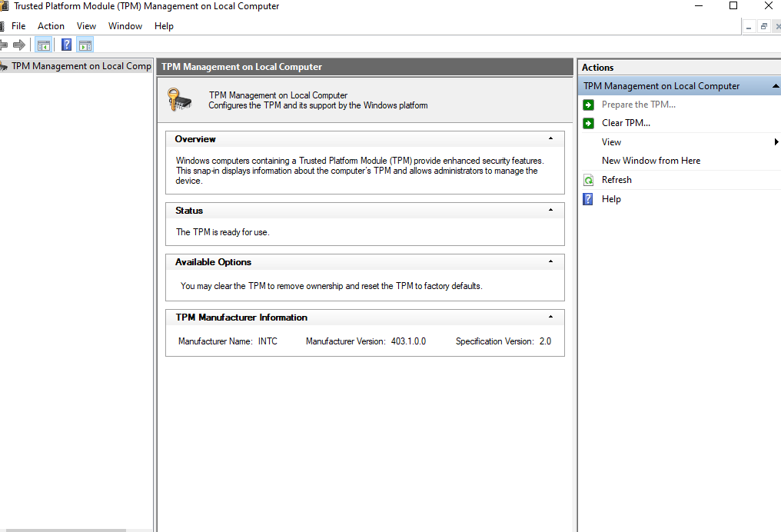781x532 pixels.
Task: Click the Specification Version 2.0 value
Action: [546, 341]
